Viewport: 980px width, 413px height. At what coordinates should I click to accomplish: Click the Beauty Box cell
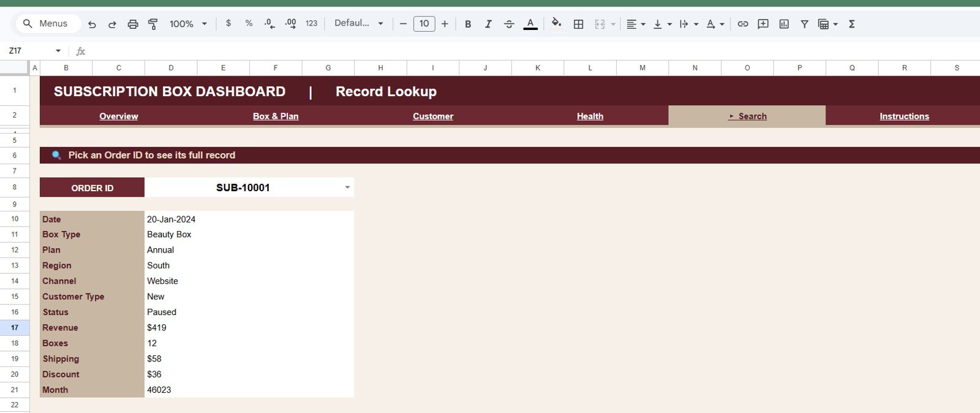point(249,234)
